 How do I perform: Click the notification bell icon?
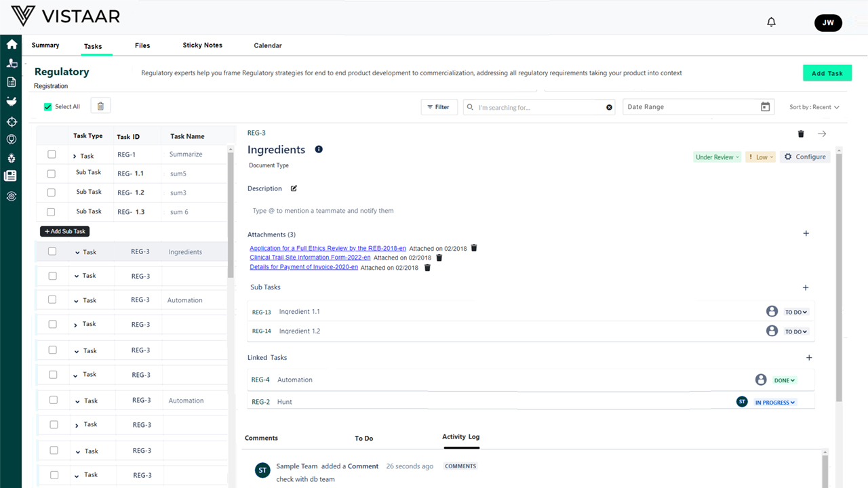(x=771, y=22)
